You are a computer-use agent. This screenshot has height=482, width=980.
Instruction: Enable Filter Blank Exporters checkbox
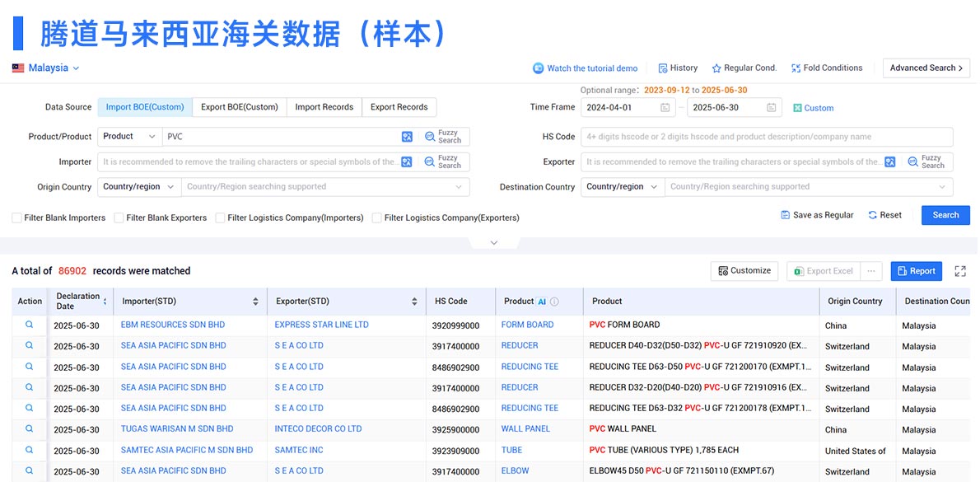pyautogui.click(x=119, y=218)
